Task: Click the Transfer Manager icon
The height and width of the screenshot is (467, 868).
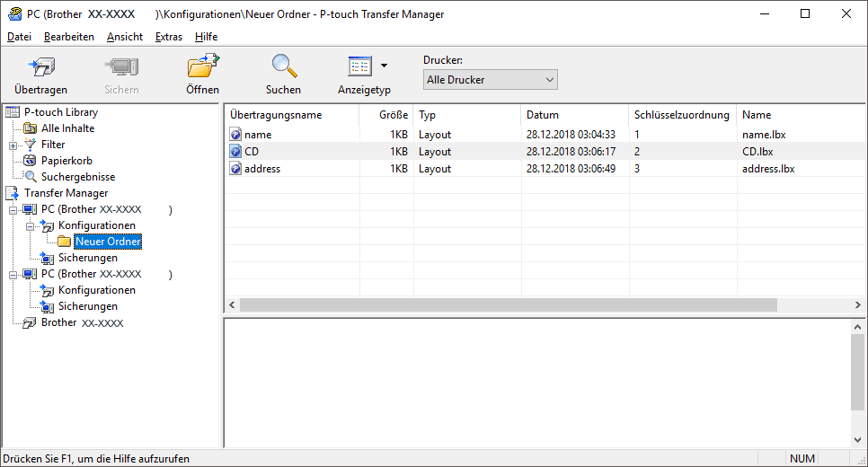Action: (x=13, y=193)
